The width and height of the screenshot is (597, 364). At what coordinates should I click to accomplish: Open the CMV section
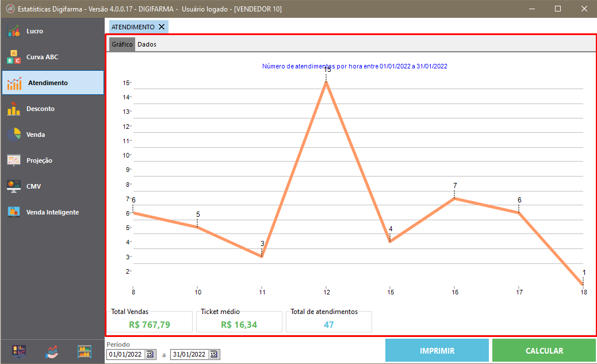click(x=33, y=186)
